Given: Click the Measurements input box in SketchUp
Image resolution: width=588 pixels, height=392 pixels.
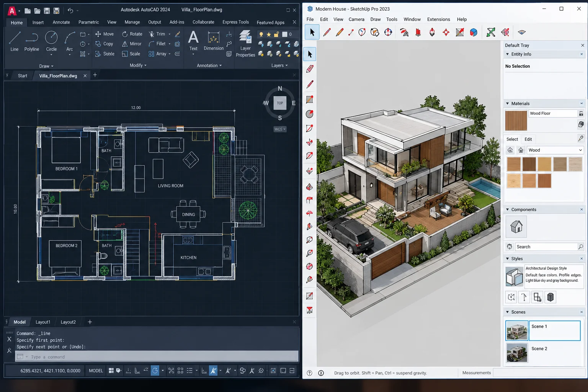Looking at the screenshot, I should click(x=539, y=372).
